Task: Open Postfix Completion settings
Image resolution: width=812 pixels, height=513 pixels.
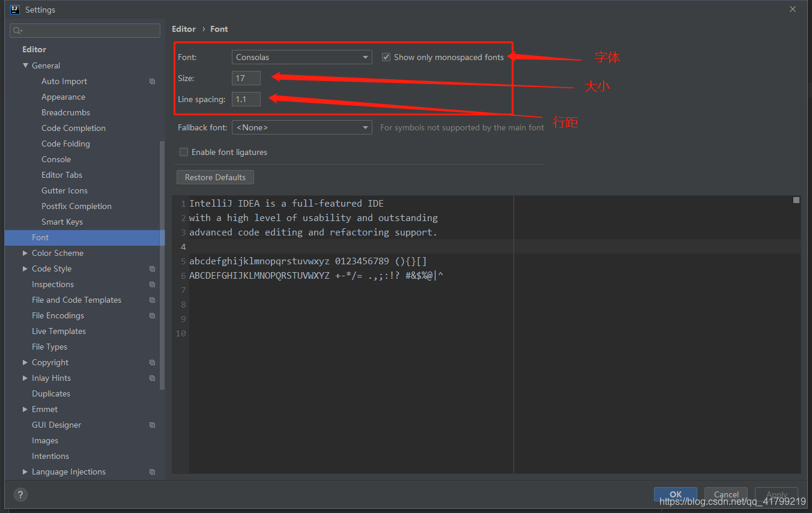Action: 76,206
